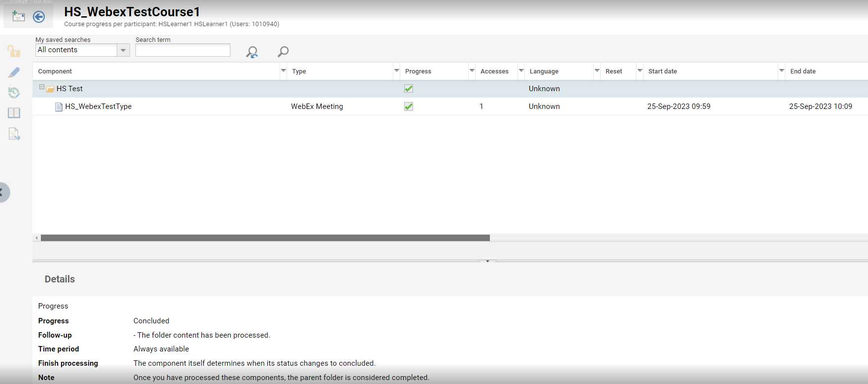This screenshot has width=868, height=384.
Task: Select the HS_WebexTestType component row
Action: 98,106
